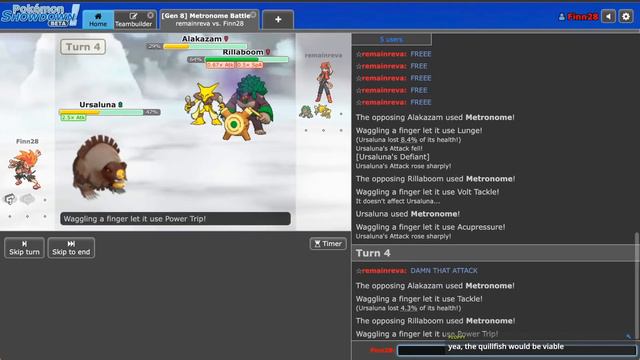
Task: Click the Ursaluna name label
Action: 97,104
